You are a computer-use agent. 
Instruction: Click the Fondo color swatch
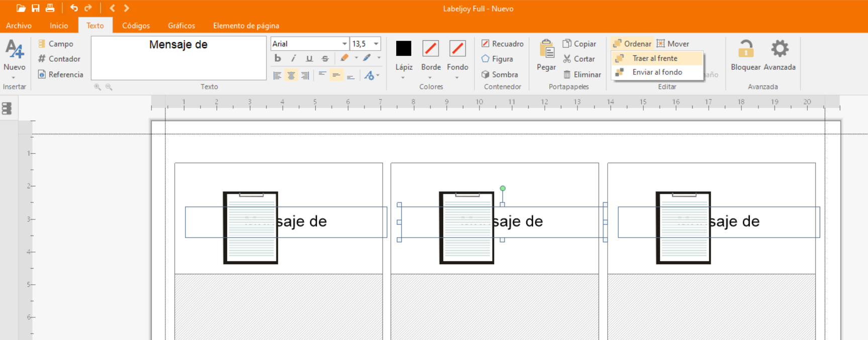pyautogui.click(x=457, y=48)
